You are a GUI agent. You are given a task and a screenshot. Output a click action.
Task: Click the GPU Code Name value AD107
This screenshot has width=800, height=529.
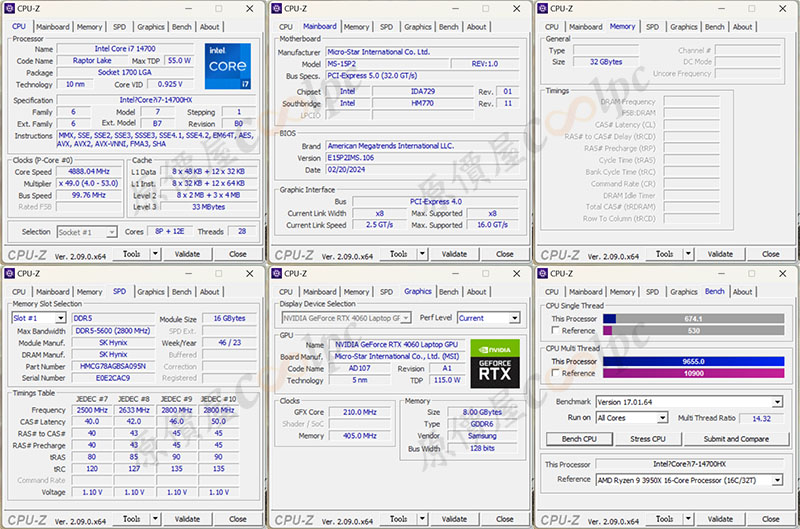360,368
